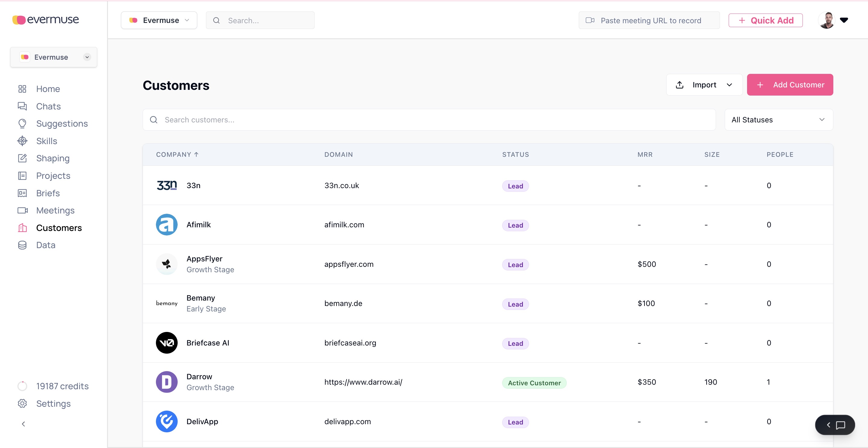Click the Darrow company logo
The image size is (868, 448).
pos(167,382)
